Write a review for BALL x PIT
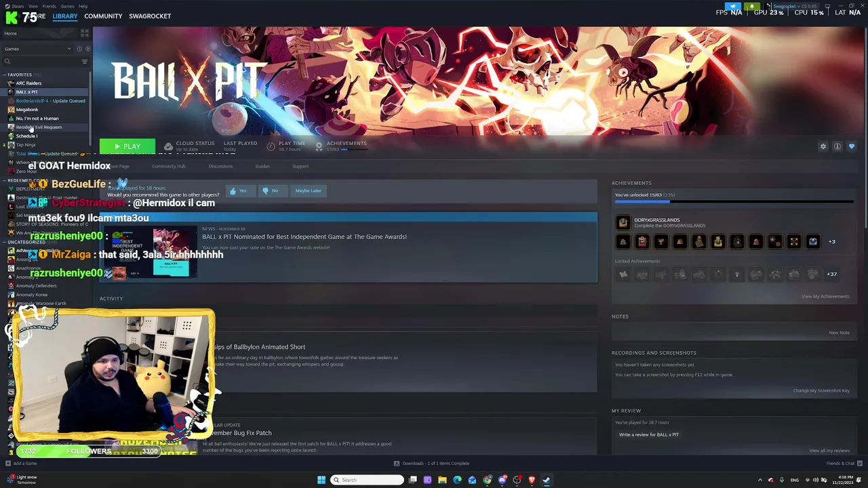This screenshot has width=868, height=488. click(x=649, y=434)
